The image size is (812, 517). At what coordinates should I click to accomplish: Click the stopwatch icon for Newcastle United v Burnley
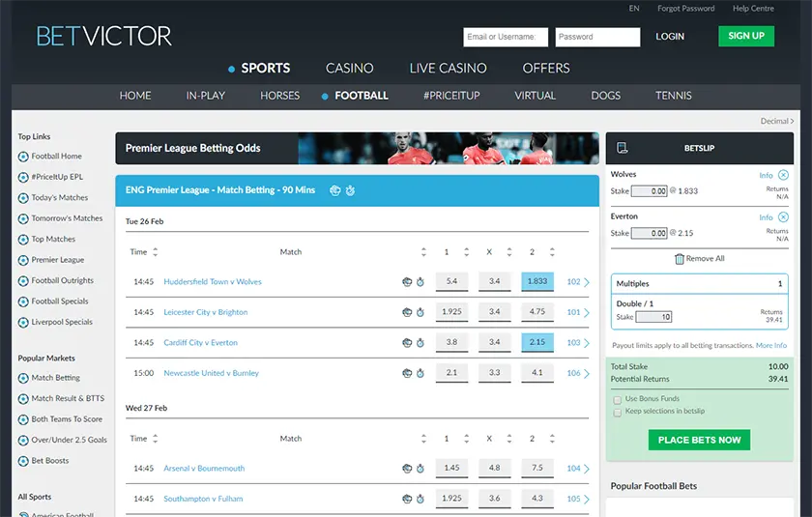pos(420,373)
